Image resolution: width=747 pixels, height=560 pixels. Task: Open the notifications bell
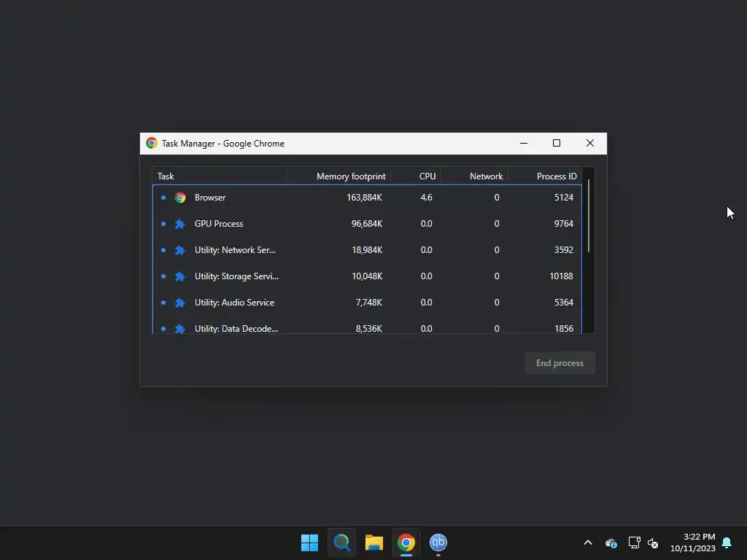[727, 542]
